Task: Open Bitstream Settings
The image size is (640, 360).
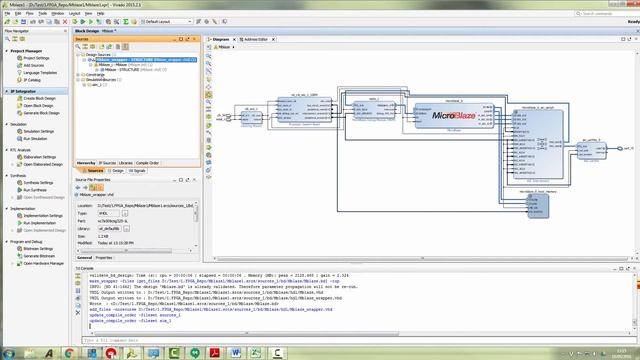Action: click(x=38, y=249)
